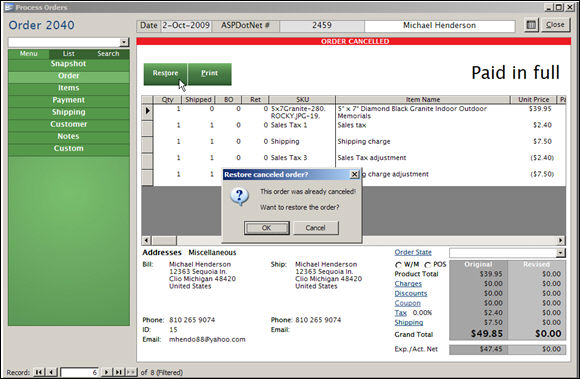Click the items grid horizontal scrollbar right arrow
The image size is (580, 379).
pos(561,240)
